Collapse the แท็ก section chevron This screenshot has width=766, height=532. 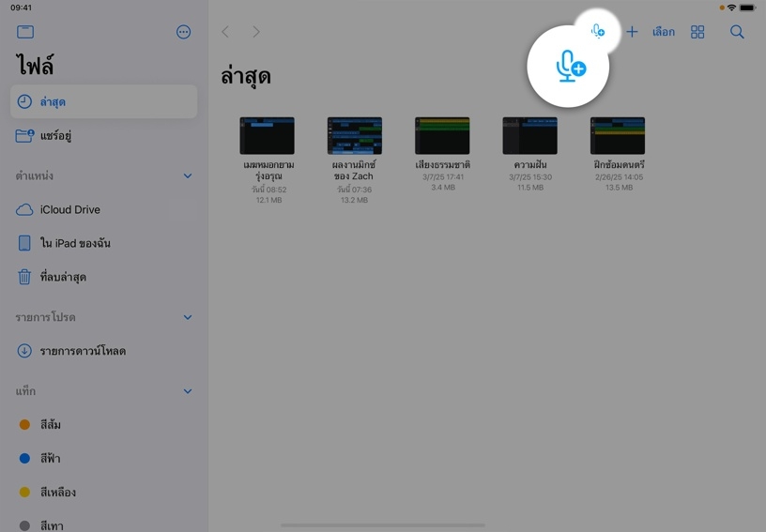click(x=187, y=390)
